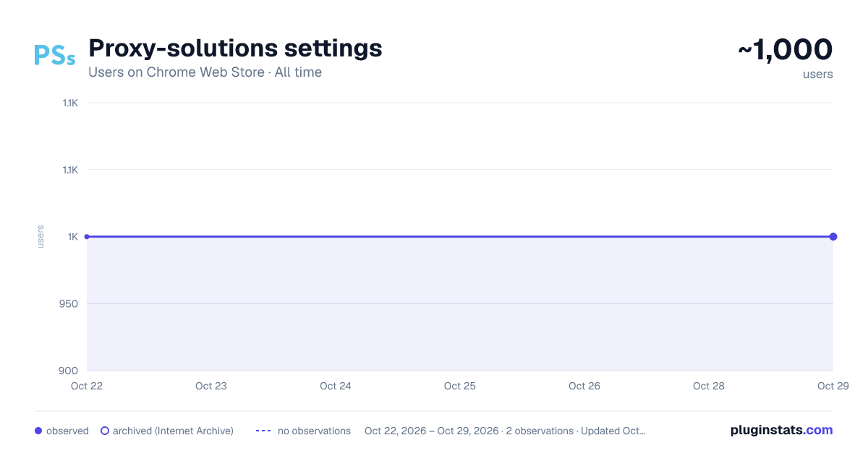
Task: Click the archived Internet Archive legend circle
Action: tap(105, 431)
